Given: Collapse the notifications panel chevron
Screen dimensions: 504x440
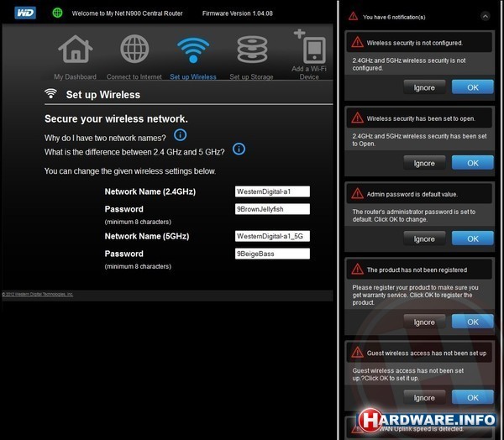Looking at the screenshot, I should pyautogui.click(x=485, y=16).
